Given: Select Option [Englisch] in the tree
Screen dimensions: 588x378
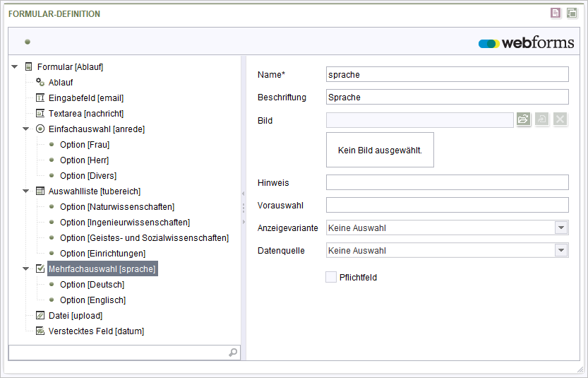Looking at the screenshot, I should coord(92,300).
